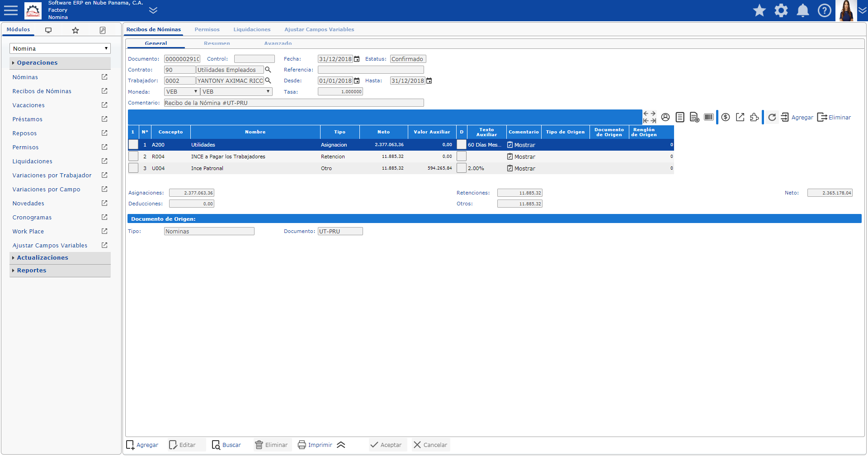Click the search magnifier next to Trabajador
The width and height of the screenshot is (868, 456).
(268, 81)
